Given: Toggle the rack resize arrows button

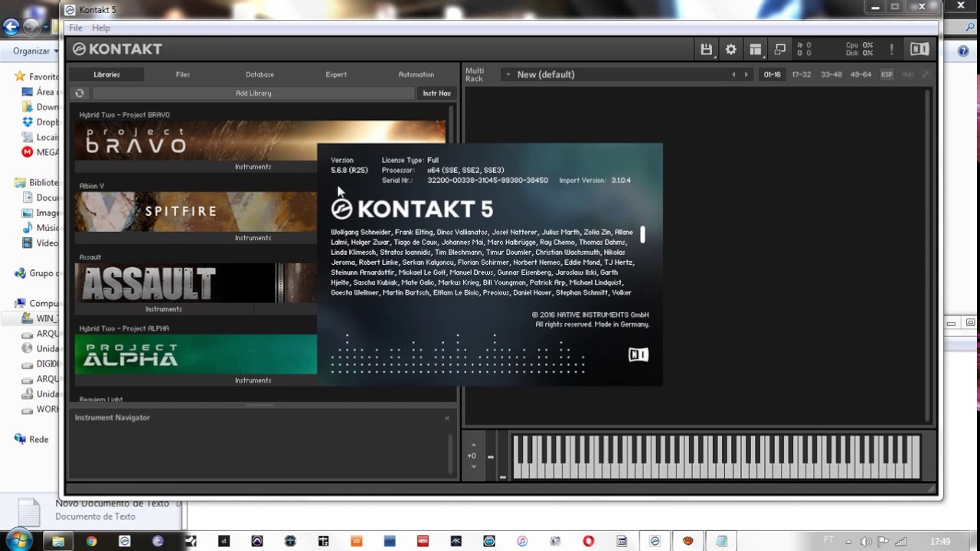Looking at the screenshot, I should click(925, 74).
